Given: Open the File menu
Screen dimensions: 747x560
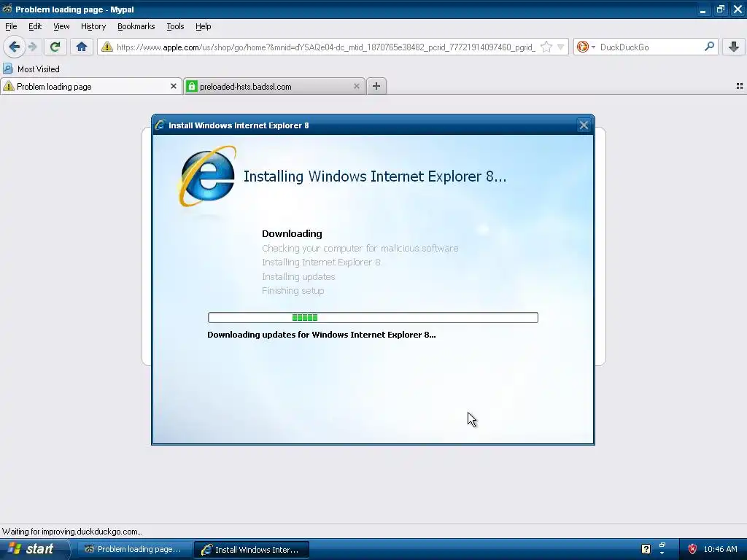Looking at the screenshot, I should click(11, 26).
